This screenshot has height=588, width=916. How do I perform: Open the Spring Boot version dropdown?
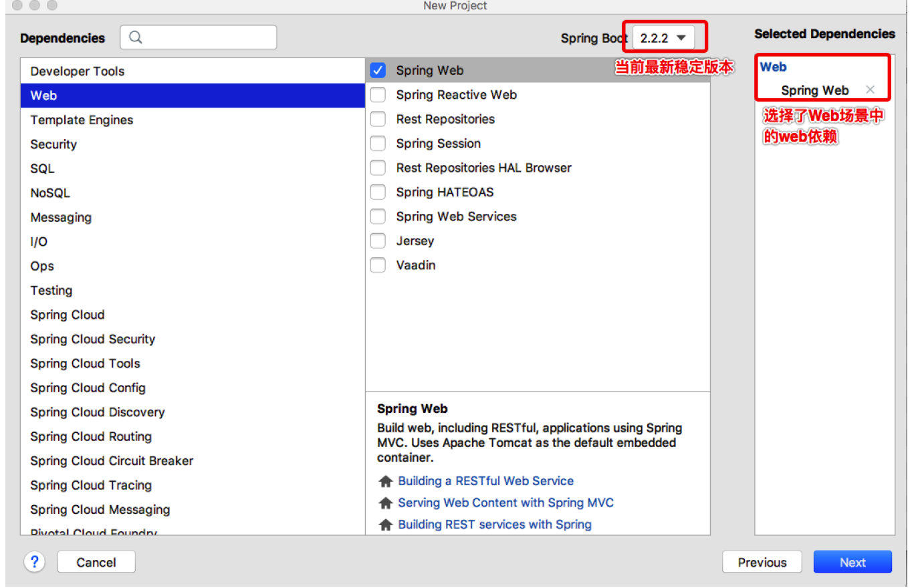[663, 38]
